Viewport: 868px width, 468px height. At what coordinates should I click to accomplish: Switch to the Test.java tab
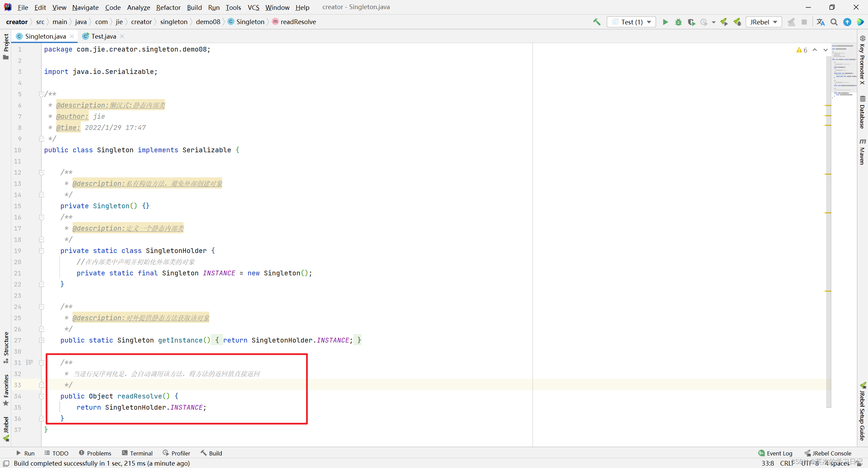point(103,36)
